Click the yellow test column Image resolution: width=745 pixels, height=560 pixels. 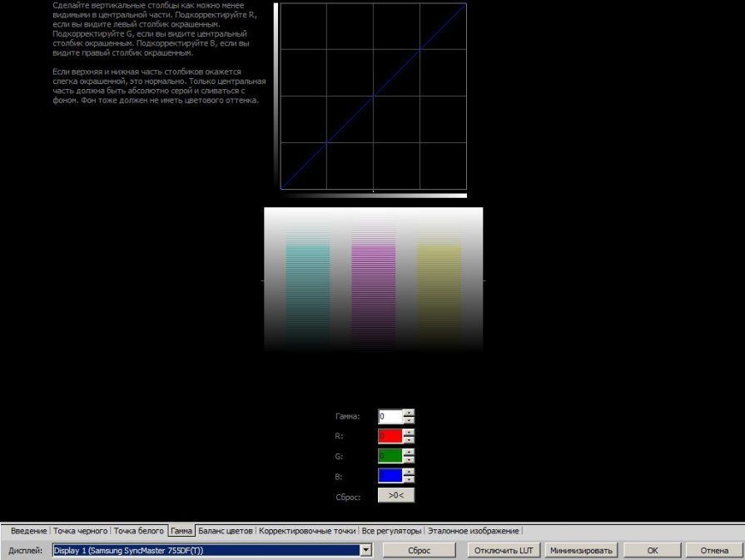[439, 285]
